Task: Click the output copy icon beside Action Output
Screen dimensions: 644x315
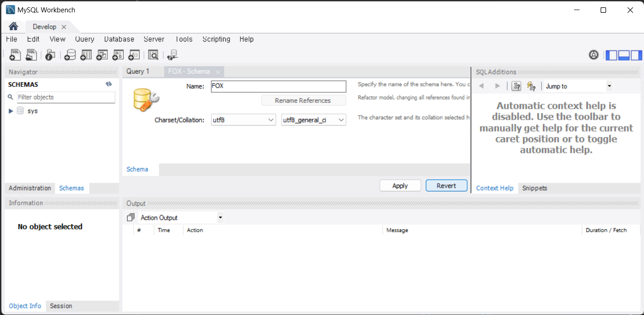Action: pyautogui.click(x=131, y=218)
